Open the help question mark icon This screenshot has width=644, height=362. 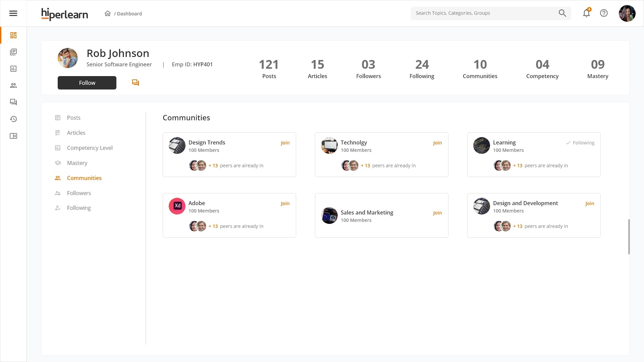coord(604,13)
